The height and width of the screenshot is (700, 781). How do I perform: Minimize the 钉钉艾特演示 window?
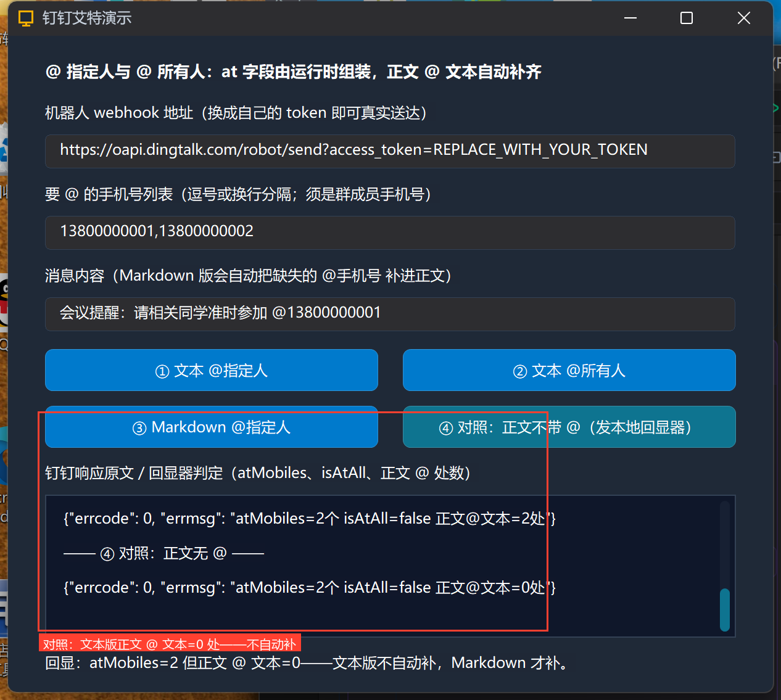pyautogui.click(x=630, y=18)
